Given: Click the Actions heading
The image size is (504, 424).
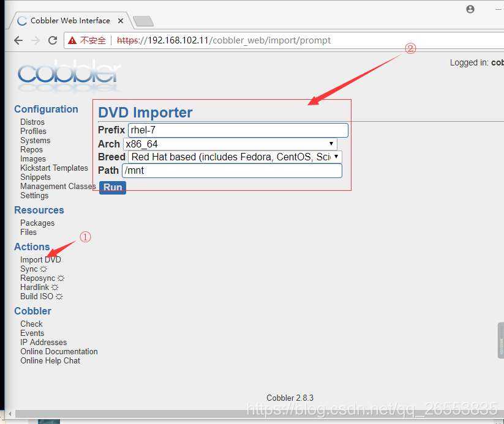Looking at the screenshot, I should click(32, 247).
